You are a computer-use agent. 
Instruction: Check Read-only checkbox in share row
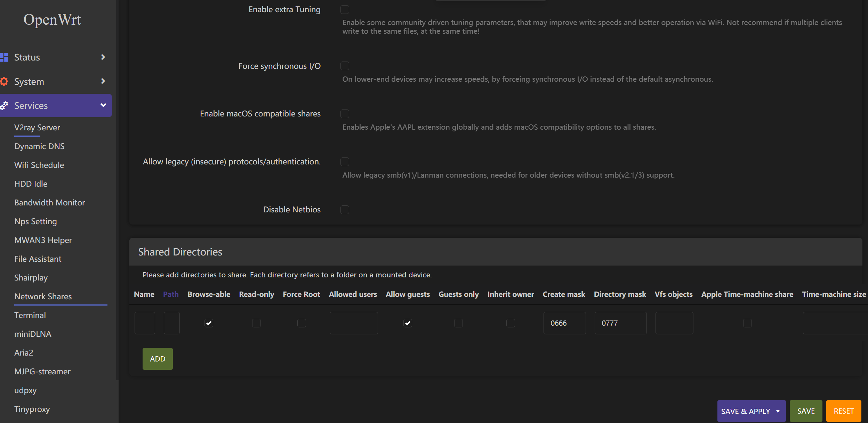coord(256,323)
